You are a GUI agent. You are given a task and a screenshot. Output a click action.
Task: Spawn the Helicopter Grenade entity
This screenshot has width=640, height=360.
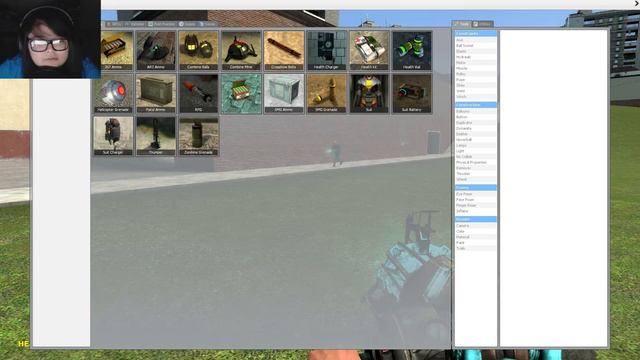pos(113,93)
